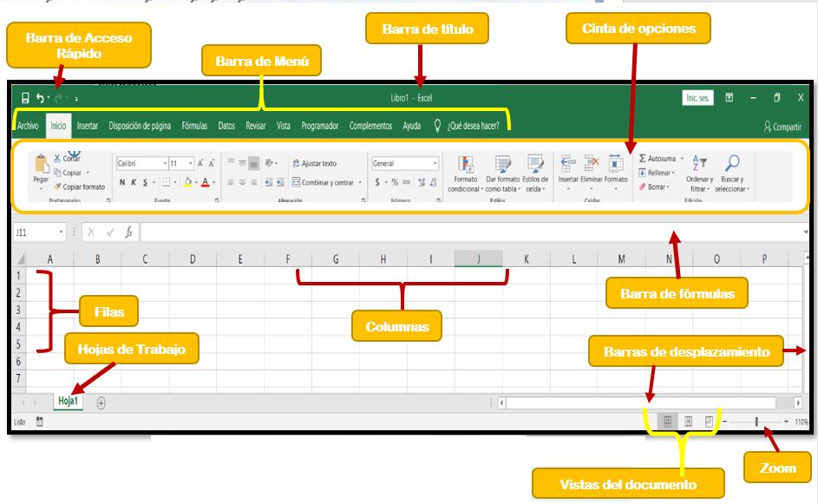This screenshot has height=504, width=818.
Task: Toggle align text right icon
Action: 253,182
